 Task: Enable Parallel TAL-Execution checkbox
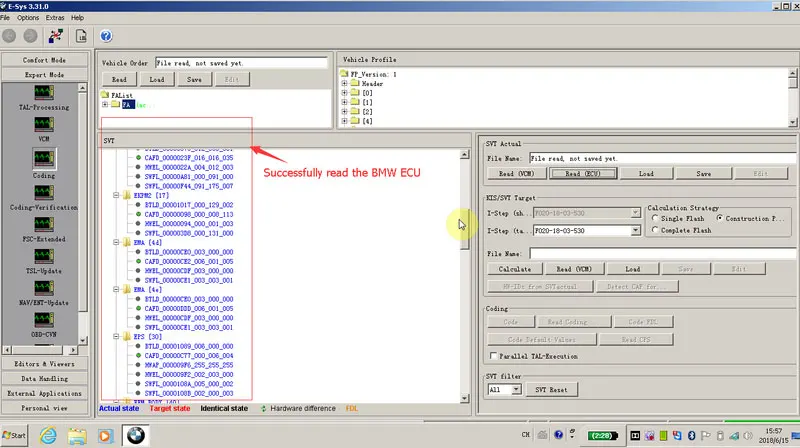coord(493,356)
